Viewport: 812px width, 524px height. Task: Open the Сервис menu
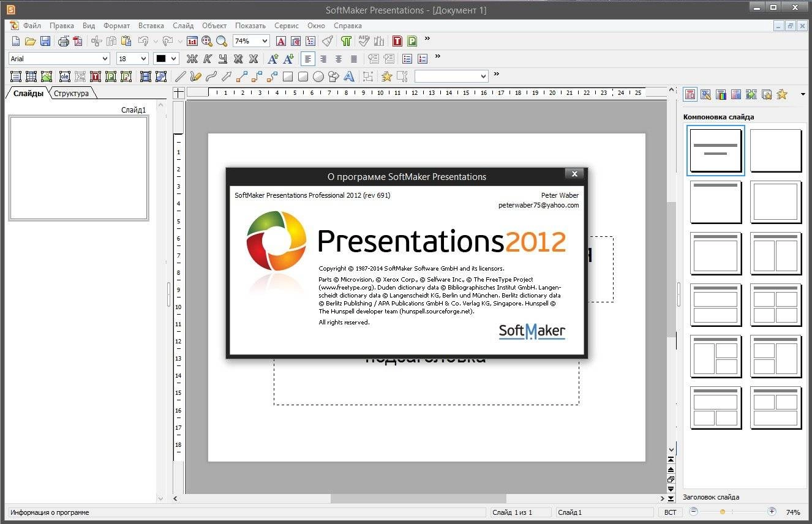[287, 26]
